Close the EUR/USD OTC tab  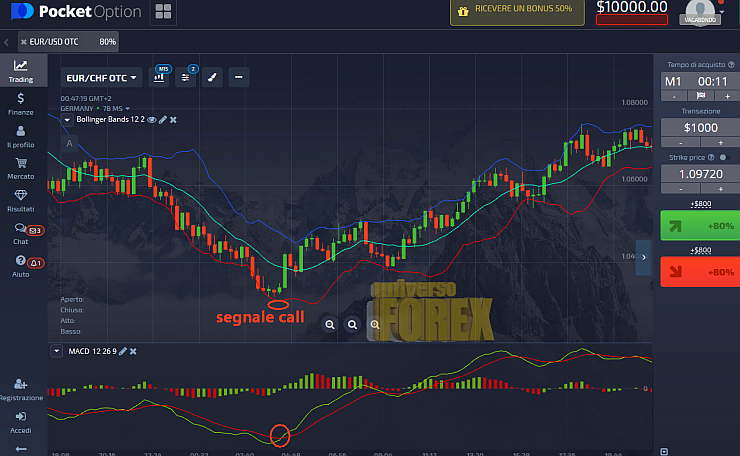click(x=24, y=42)
